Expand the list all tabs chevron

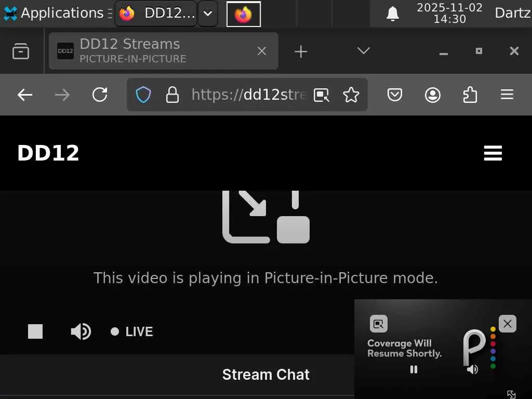[363, 51]
